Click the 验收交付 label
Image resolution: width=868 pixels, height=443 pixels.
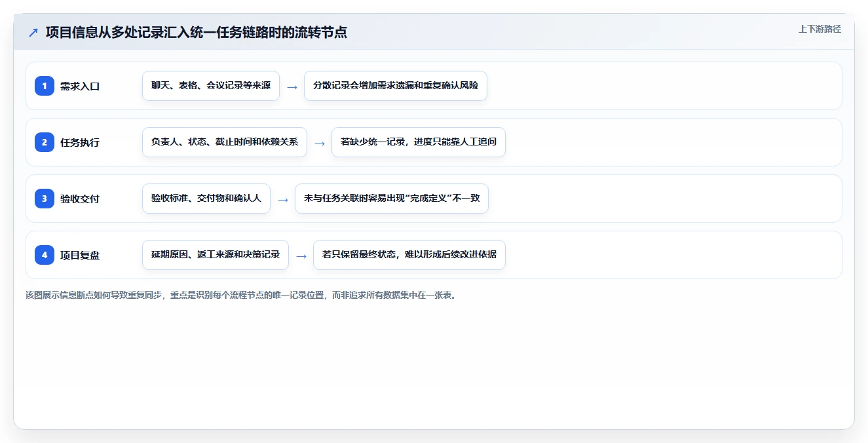tap(80, 199)
